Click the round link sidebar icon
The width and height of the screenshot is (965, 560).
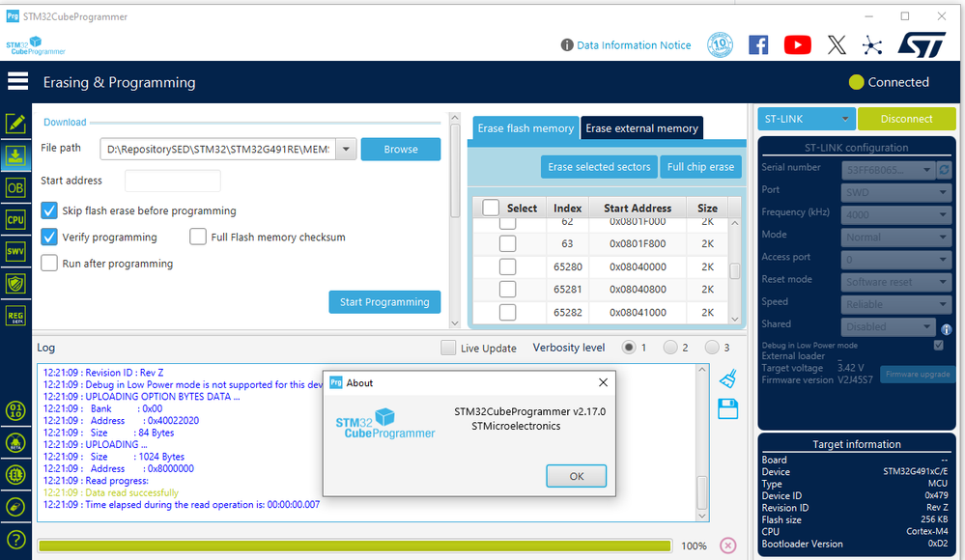point(15,507)
